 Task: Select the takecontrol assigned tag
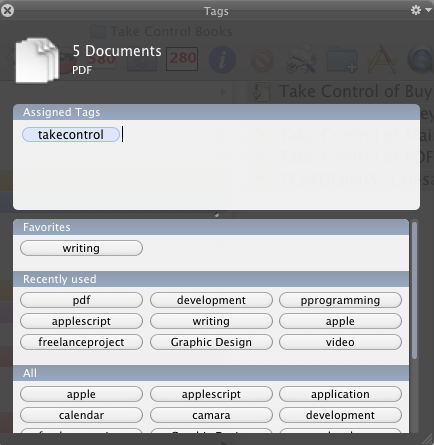71,135
